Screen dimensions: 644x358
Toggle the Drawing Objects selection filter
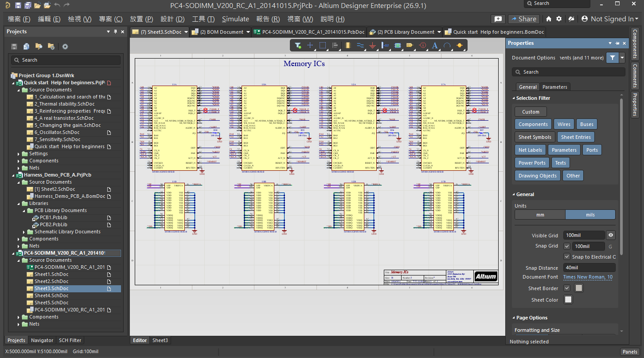[x=538, y=176]
